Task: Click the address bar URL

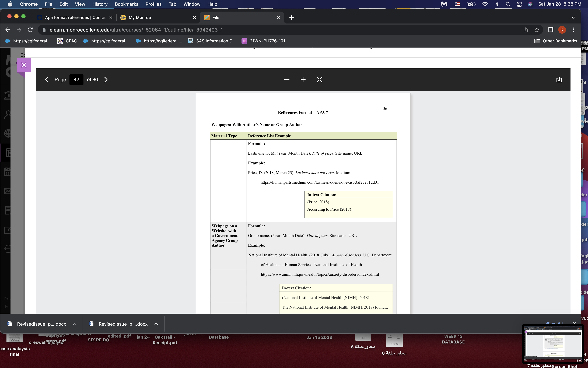Action: click(136, 30)
